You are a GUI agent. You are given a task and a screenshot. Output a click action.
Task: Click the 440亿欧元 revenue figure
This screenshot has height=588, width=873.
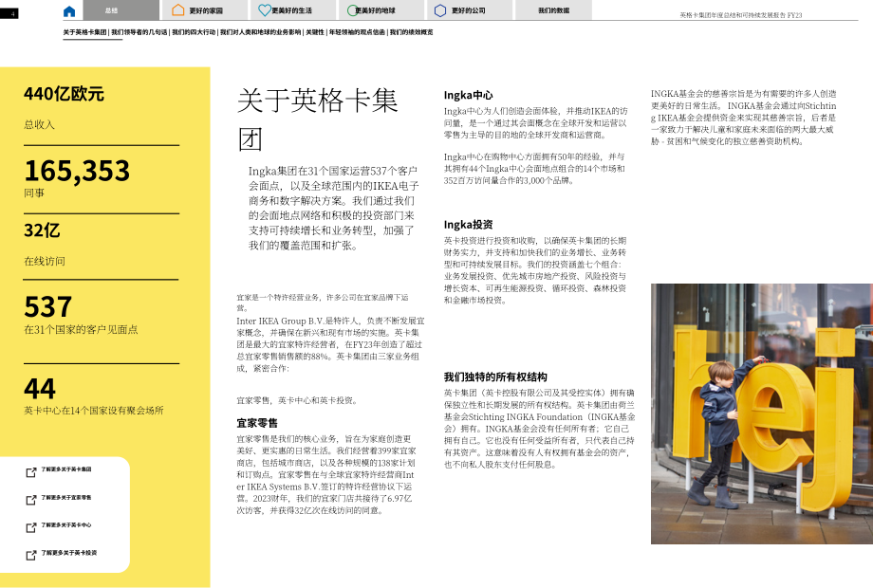click(x=64, y=94)
